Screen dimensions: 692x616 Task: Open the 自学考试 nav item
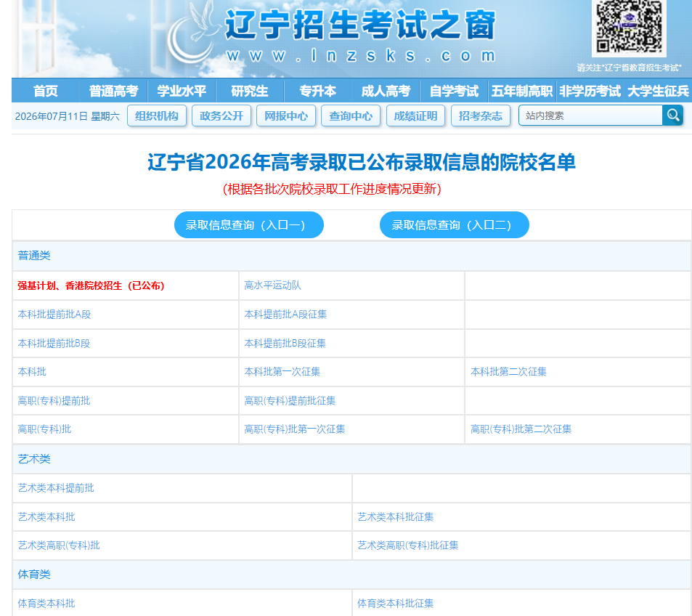point(454,91)
